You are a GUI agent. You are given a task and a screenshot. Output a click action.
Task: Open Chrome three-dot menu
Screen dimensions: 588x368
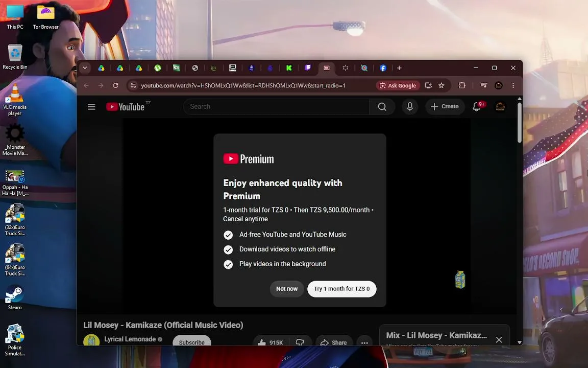513,86
